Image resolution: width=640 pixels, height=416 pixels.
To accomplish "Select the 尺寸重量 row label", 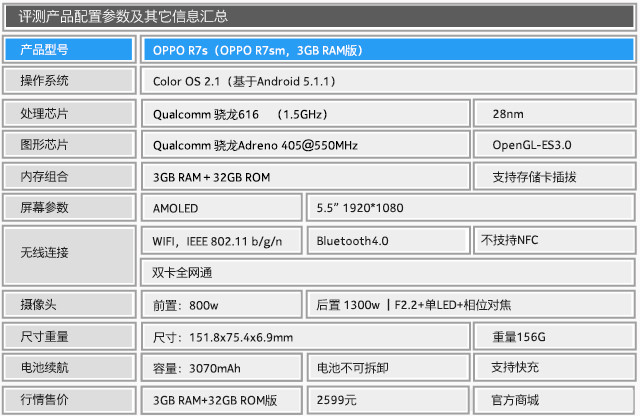I will pyautogui.click(x=69, y=336).
